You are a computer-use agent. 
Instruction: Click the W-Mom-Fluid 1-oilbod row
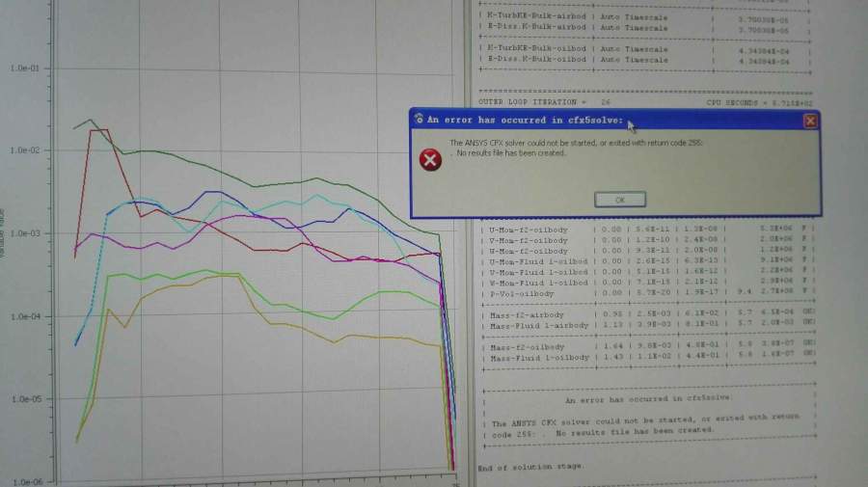[648, 283]
